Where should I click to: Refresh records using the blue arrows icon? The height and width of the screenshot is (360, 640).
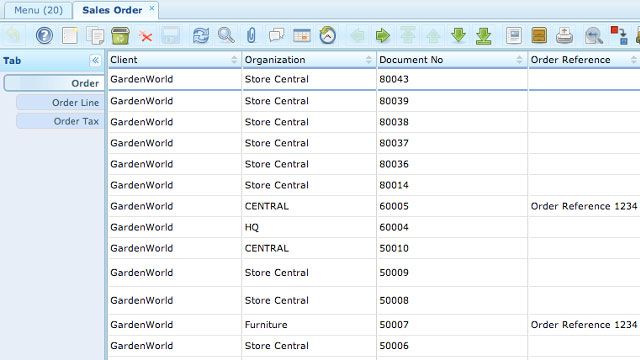click(200, 36)
